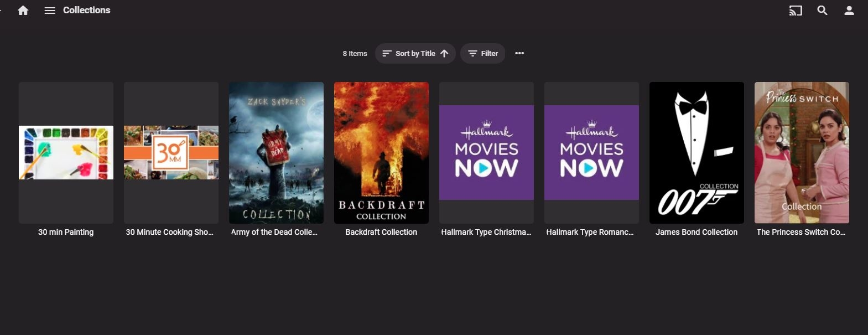Click the '30 min Painting' title

[x=66, y=232]
